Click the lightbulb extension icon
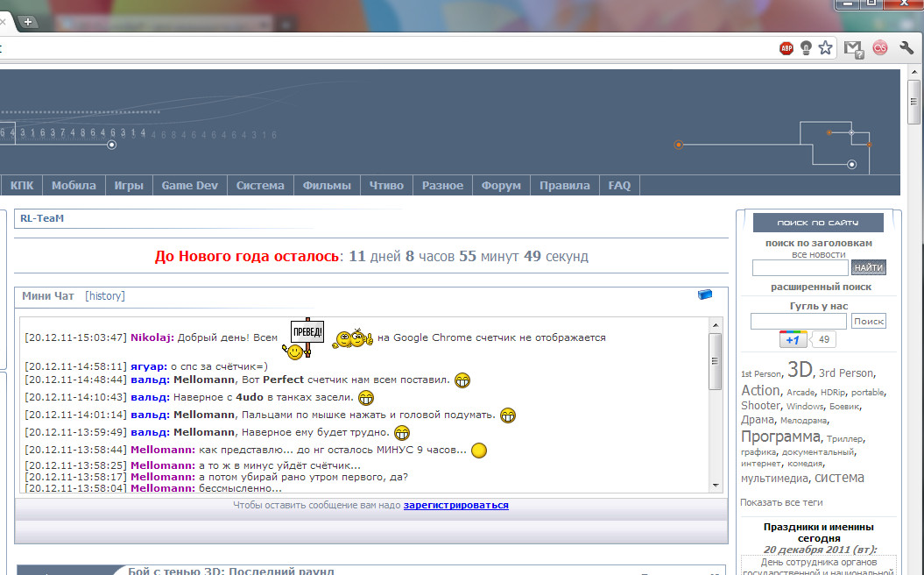 click(x=806, y=48)
